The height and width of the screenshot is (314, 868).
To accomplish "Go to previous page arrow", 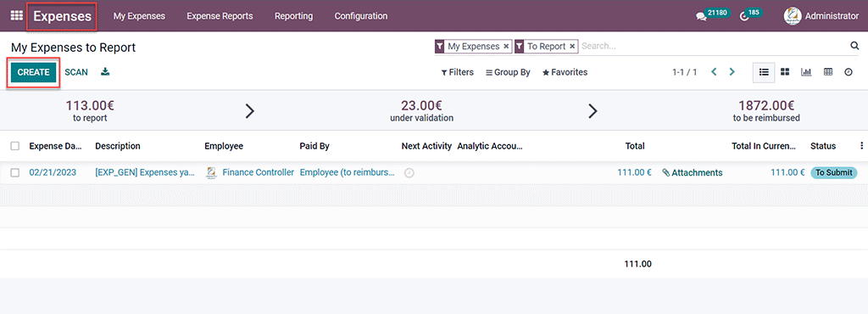I will tap(714, 72).
